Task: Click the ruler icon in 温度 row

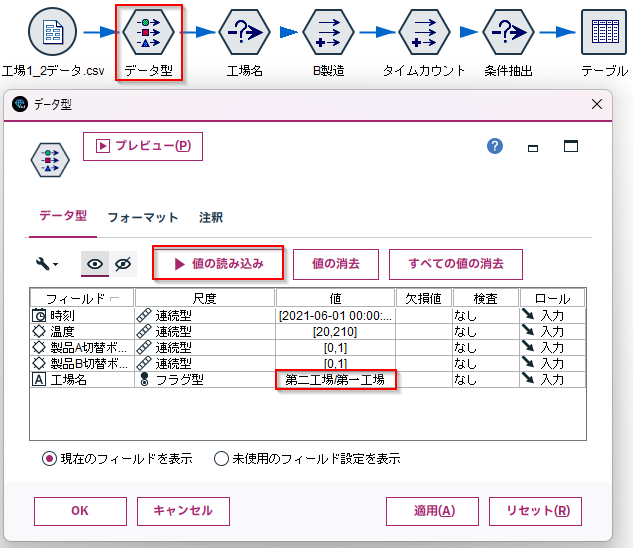Action: [x=144, y=332]
